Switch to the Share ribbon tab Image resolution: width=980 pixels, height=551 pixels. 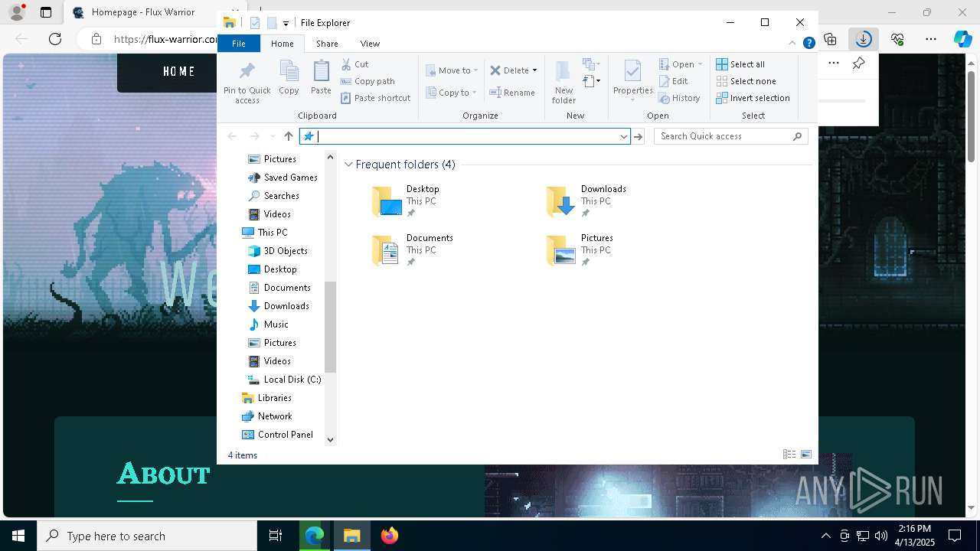[x=327, y=44]
